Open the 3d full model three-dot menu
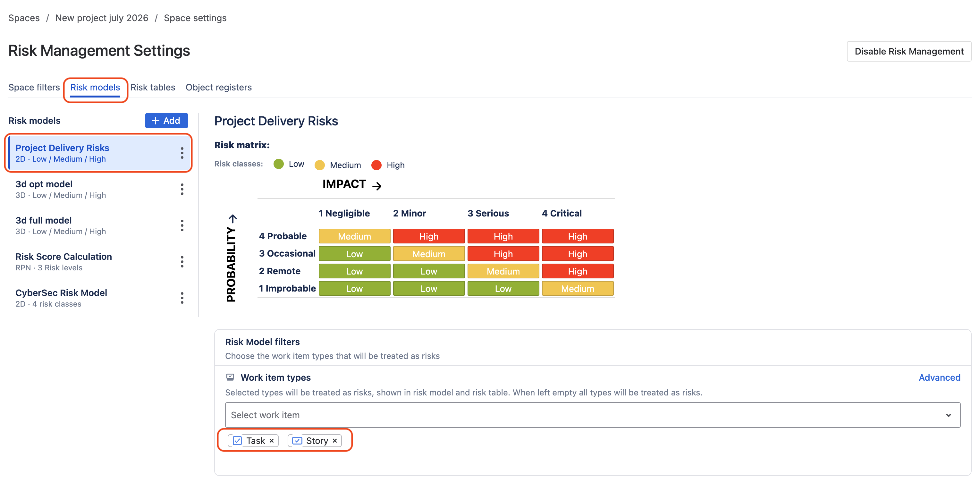This screenshot has height=483, width=980. [182, 225]
